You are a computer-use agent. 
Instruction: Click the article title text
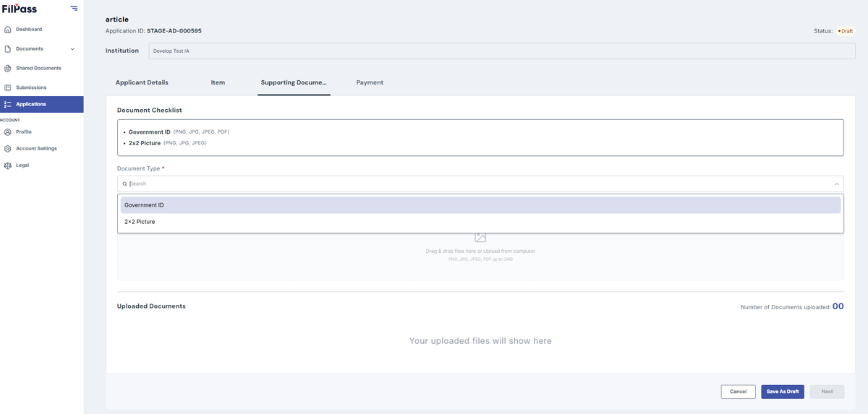point(117,20)
